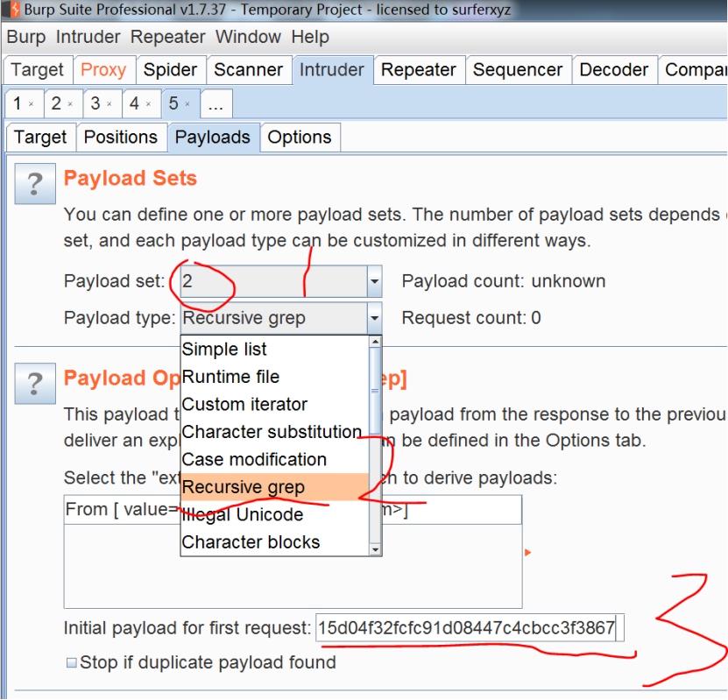Image resolution: width=728 pixels, height=700 pixels.
Task: Switch to the Sequencer tab
Action: click(x=518, y=70)
